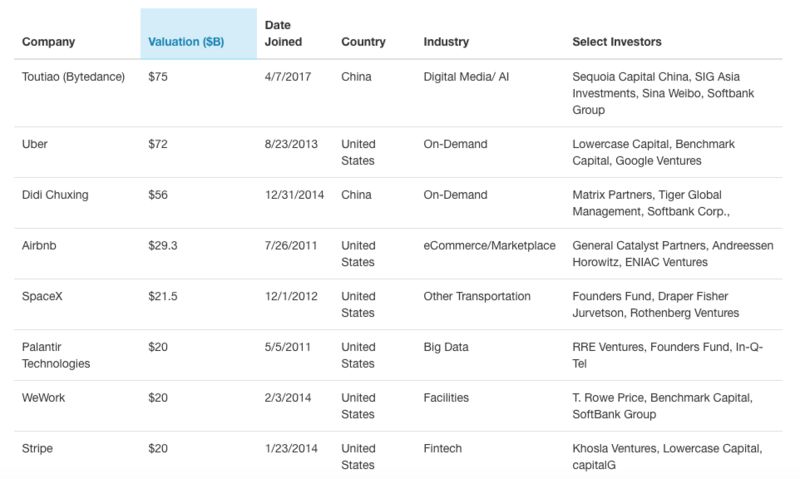Select the Fintech industry cell
Viewport: 800px width, 479px height.
[x=446, y=448]
